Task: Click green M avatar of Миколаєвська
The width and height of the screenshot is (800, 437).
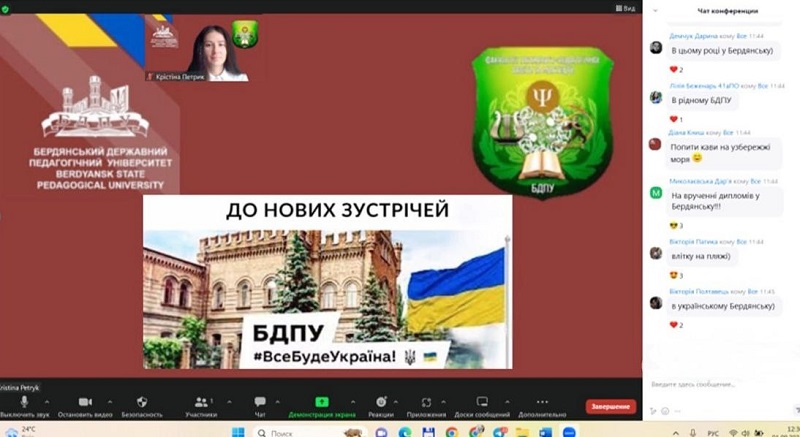Action: pyautogui.click(x=656, y=193)
